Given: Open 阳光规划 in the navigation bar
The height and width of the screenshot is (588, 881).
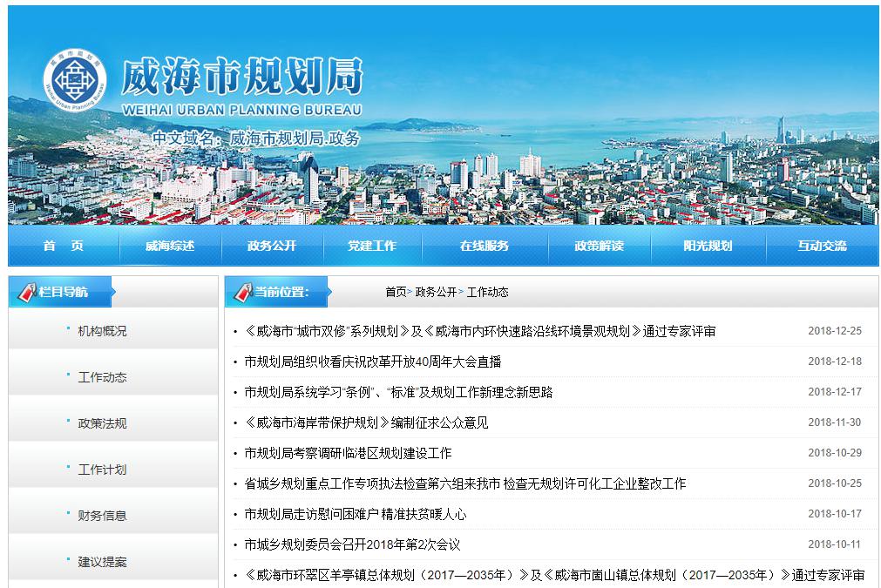Looking at the screenshot, I should (708, 246).
